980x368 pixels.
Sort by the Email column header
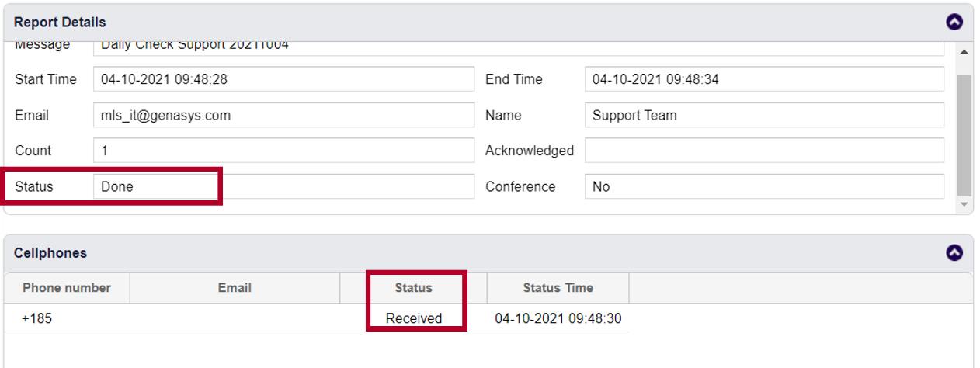[235, 288]
